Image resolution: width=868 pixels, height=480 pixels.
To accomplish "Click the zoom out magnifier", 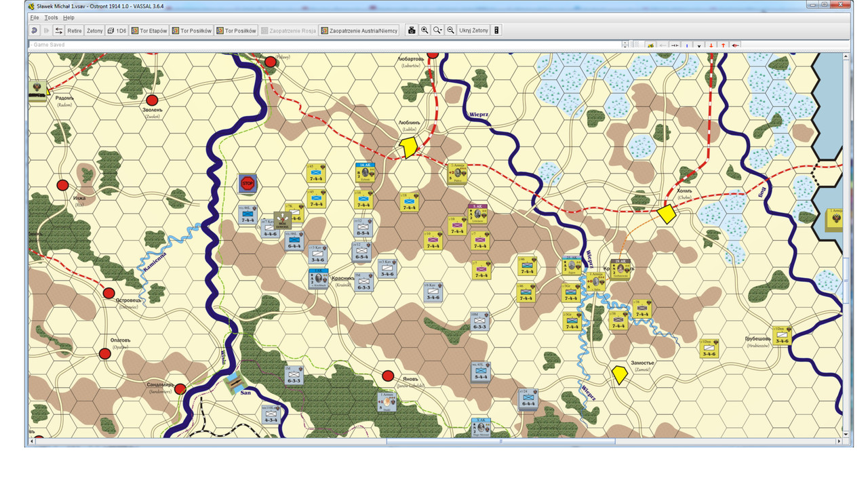I will pyautogui.click(x=450, y=31).
